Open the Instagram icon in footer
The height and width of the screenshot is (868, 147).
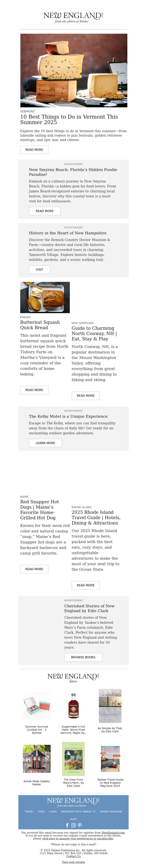coord(73,825)
